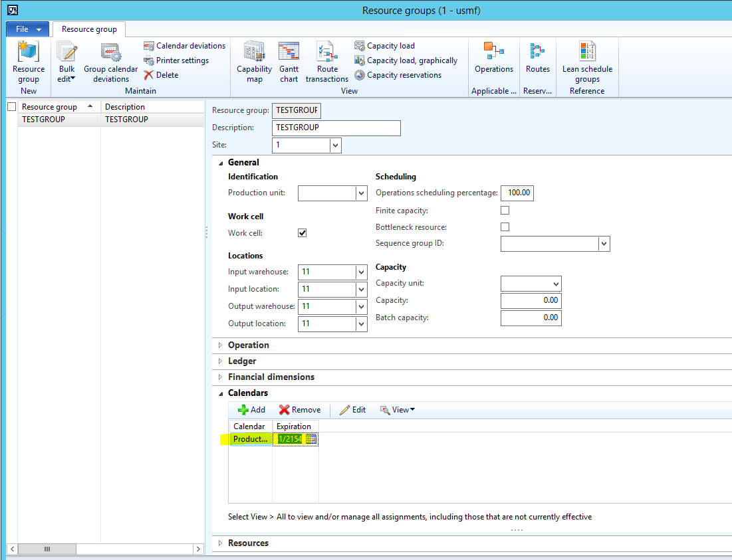Open Route transactions

pos(327,61)
